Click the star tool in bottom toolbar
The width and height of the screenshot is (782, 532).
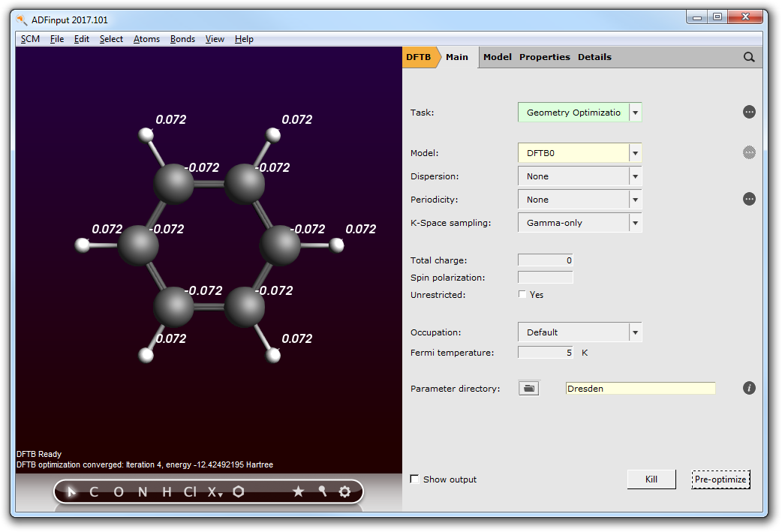click(298, 492)
